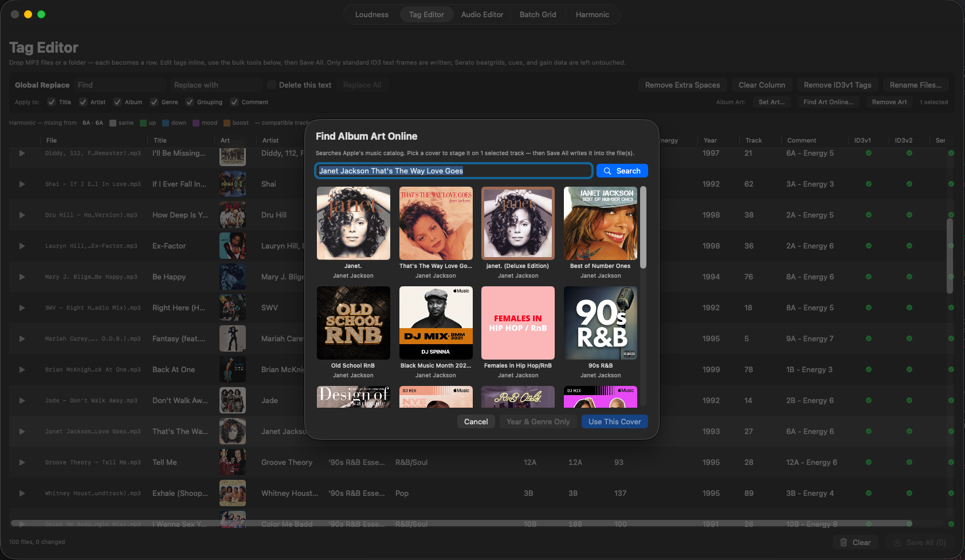Click Use This Cover button
The height and width of the screenshot is (560, 965).
coord(614,421)
